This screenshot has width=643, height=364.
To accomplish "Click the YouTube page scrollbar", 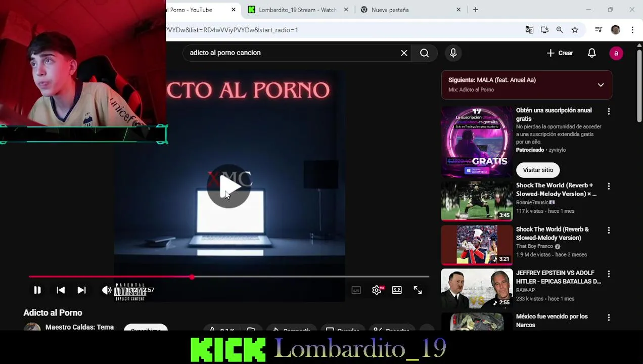I will 639,86.
